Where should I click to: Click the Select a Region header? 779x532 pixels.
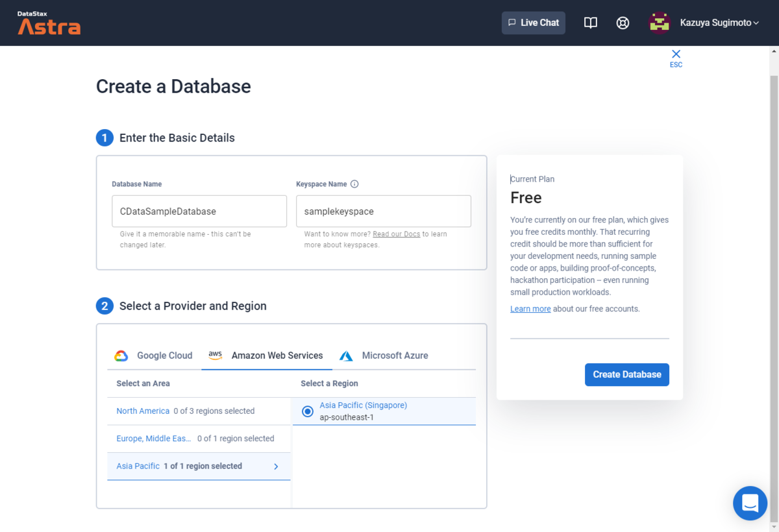(x=329, y=383)
